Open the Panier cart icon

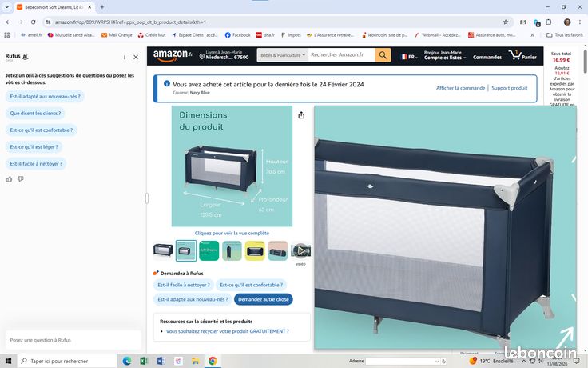pyautogui.click(x=522, y=55)
